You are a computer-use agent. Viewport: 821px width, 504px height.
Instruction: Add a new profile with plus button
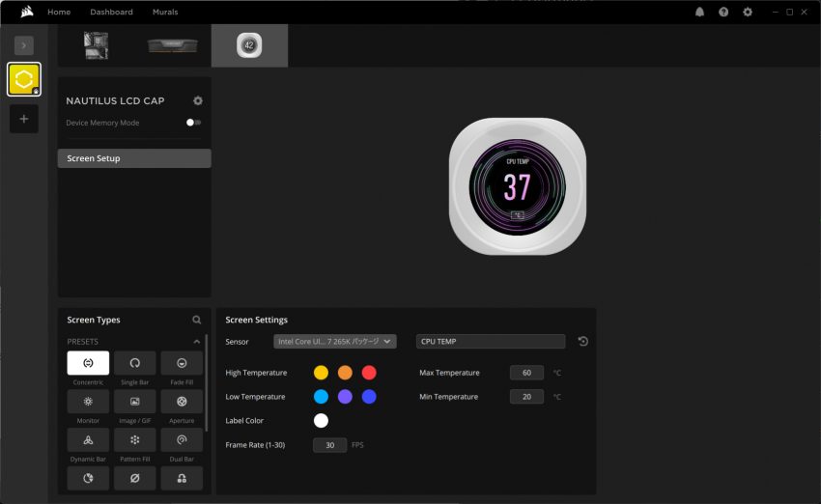click(24, 119)
